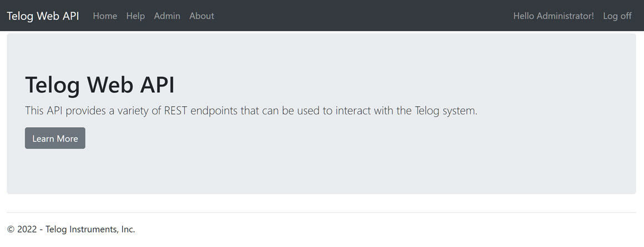Click blank white space right of footer text
This screenshot has height=247, width=644.
[x=389, y=229]
